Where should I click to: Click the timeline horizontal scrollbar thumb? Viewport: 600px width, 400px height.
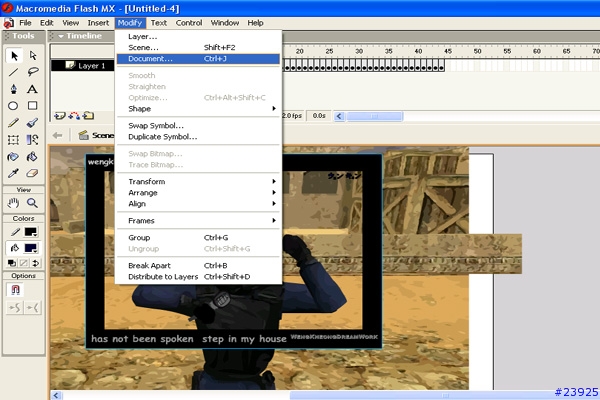tap(374, 116)
